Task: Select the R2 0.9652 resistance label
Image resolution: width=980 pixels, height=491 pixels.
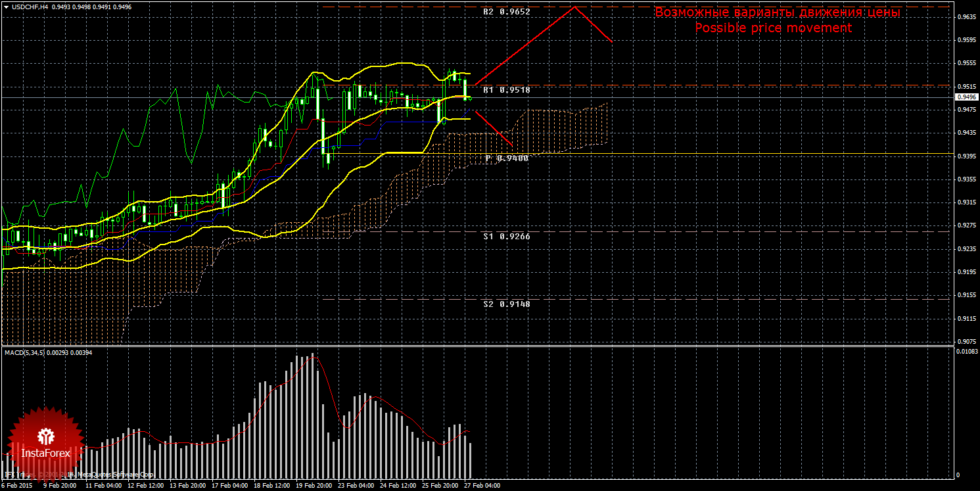Action: (506, 12)
